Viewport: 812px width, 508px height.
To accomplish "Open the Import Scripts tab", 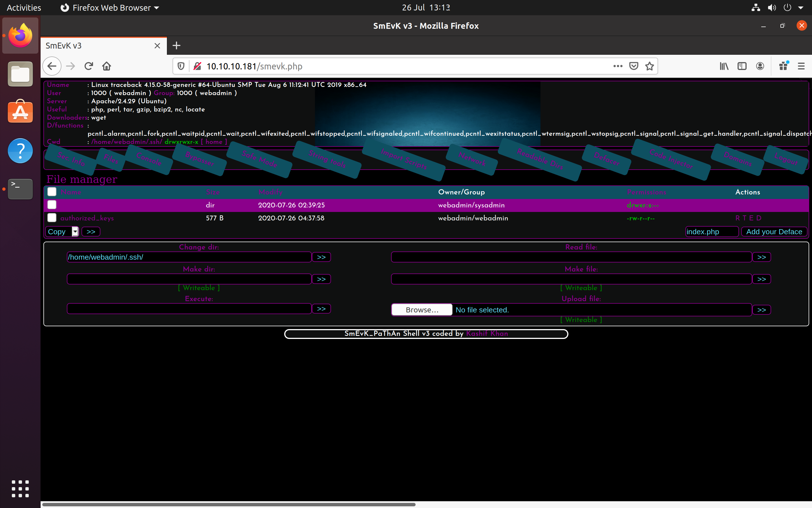I will pos(404,159).
